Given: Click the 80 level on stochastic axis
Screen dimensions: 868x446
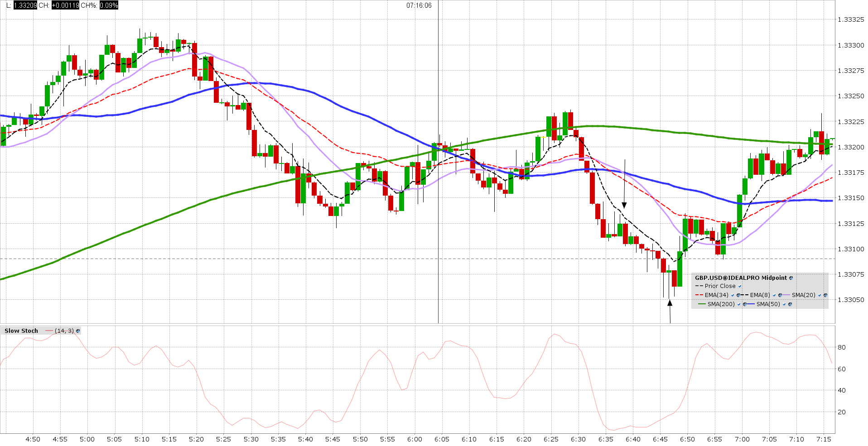Looking at the screenshot, I should coord(842,347).
